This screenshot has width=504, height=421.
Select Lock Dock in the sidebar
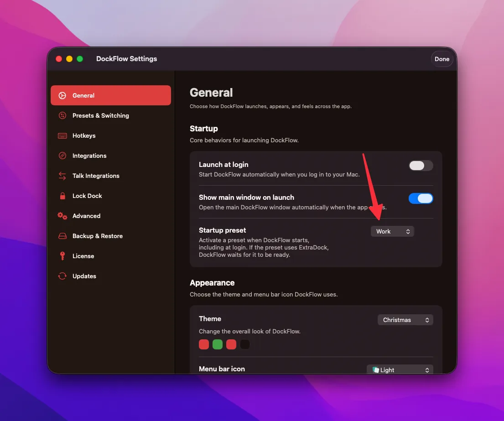coord(110,196)
